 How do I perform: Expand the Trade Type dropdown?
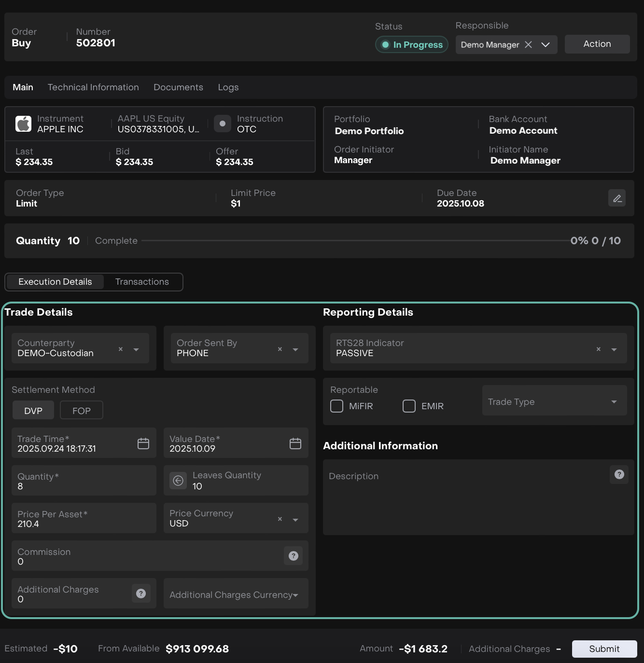pos(614,401)
